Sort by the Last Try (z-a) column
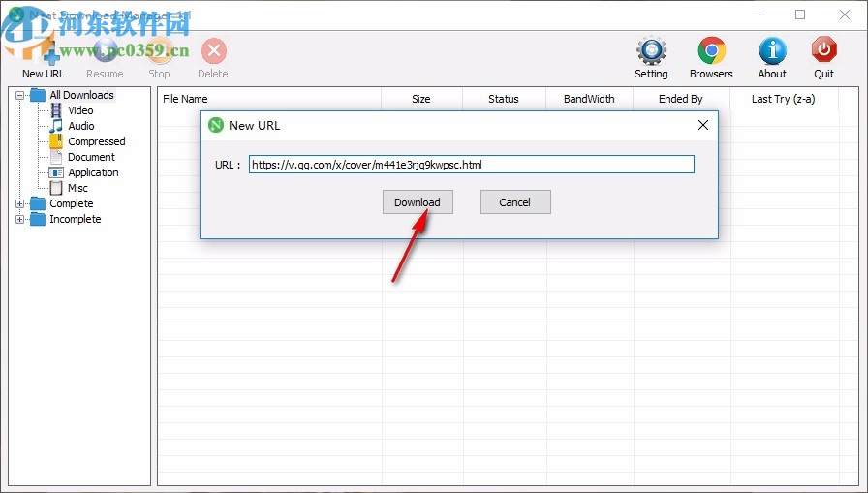The image size is (868, 493). tap(784, 99)
